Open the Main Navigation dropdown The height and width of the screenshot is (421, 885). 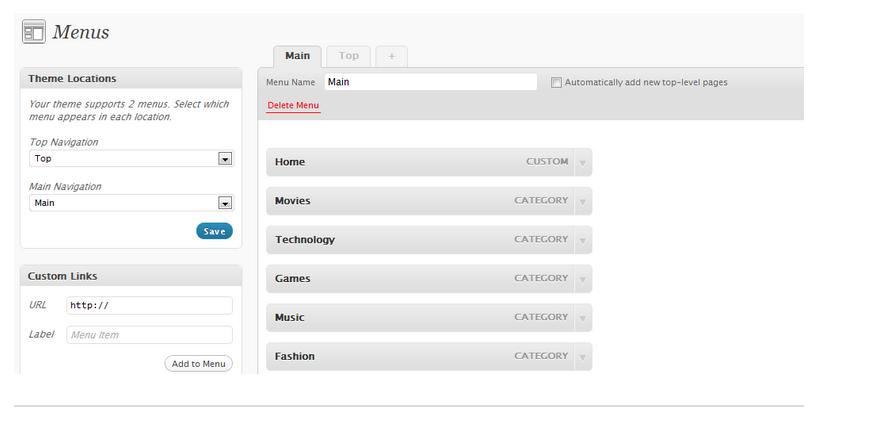225,203
